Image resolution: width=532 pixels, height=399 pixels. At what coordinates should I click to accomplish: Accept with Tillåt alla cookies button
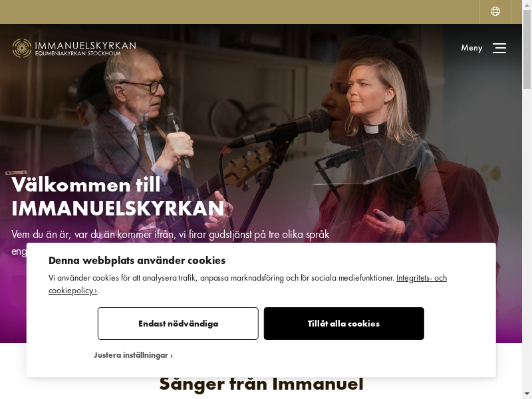tap(344, 323)
